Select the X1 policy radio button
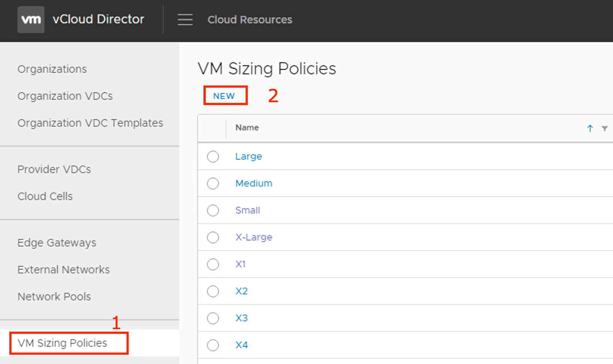This screenshot has height=364, width=613. tap(213, 264)
